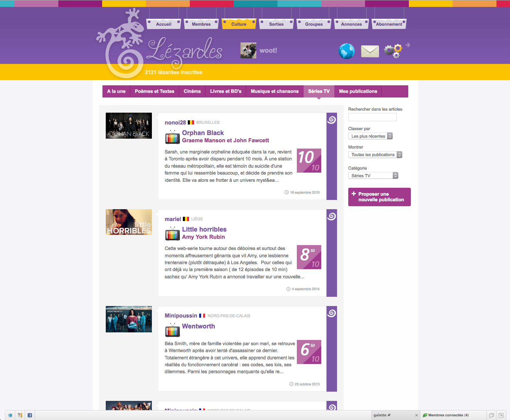Click the Amy York Rubin subtitle
This screenshot has width=510, height=420.
[x=204, y=237]
